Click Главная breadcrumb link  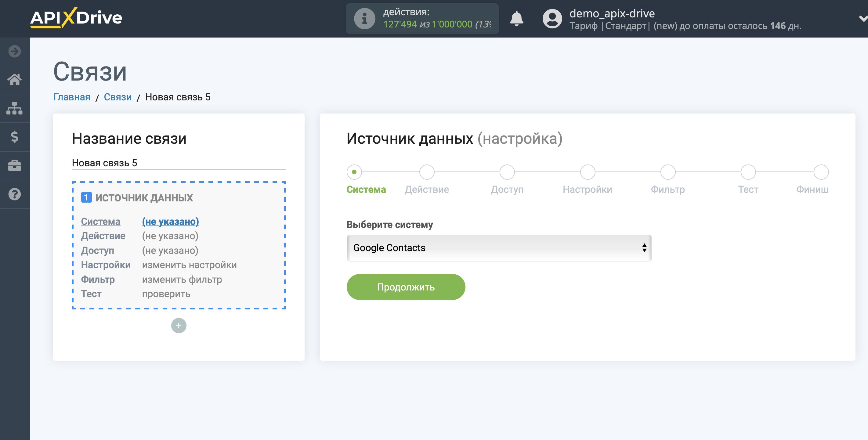coord(71,97)
